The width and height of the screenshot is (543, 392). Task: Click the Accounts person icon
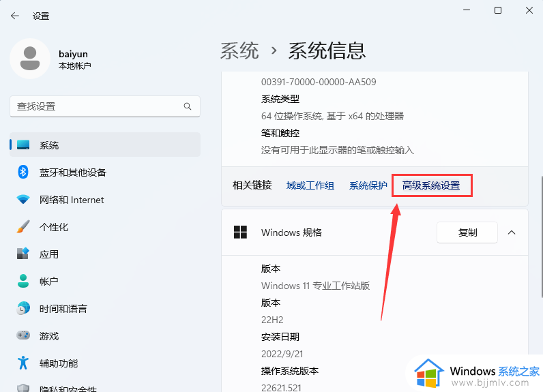pos(23,281)
